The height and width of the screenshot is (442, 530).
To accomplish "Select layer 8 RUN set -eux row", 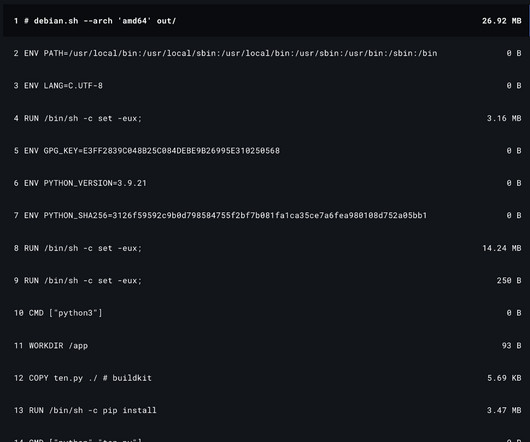I will (x=266, y=248).
